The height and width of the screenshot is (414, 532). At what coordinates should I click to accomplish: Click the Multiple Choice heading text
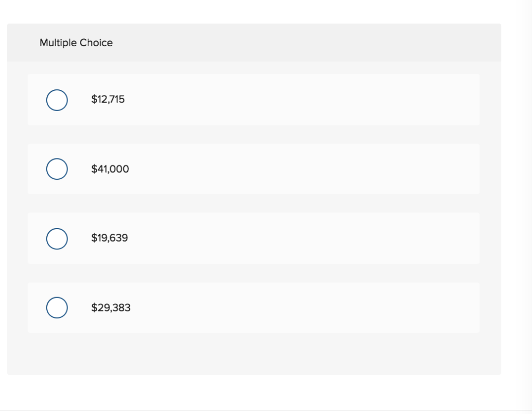click(76, 43)
